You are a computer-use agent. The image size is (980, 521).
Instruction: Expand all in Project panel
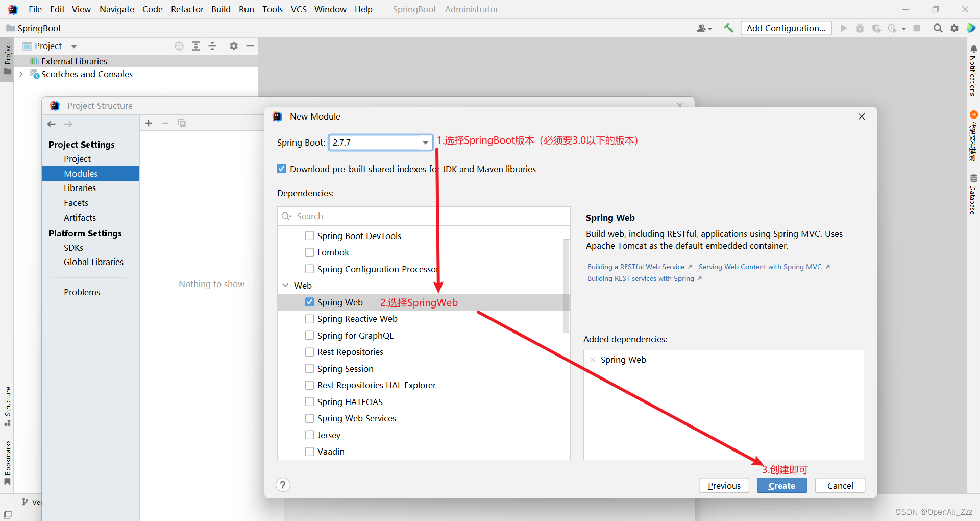[x=196, y=46]
